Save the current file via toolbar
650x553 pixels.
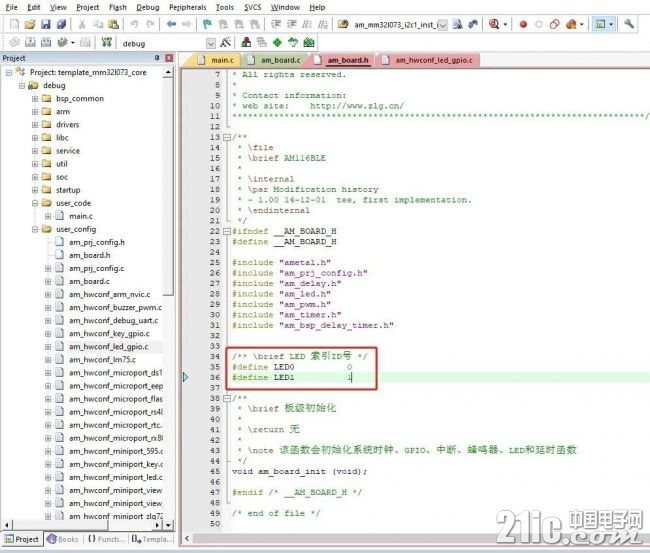[46, 24]
